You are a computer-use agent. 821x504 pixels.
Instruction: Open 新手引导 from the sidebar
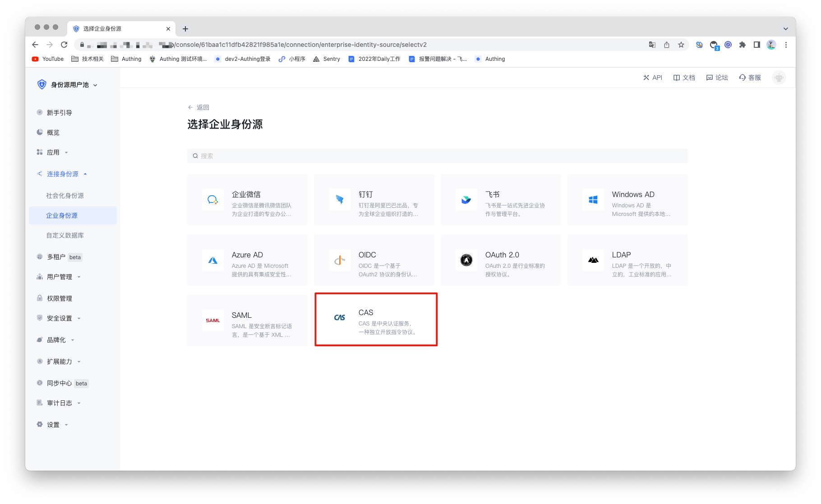tap(58, 112)
